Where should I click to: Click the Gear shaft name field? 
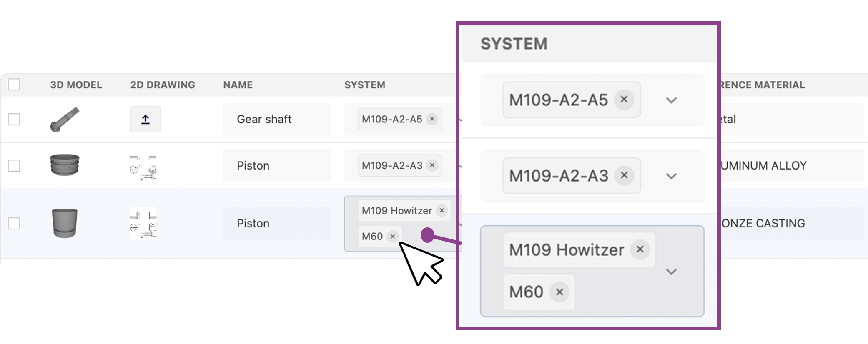pos(276,120)
